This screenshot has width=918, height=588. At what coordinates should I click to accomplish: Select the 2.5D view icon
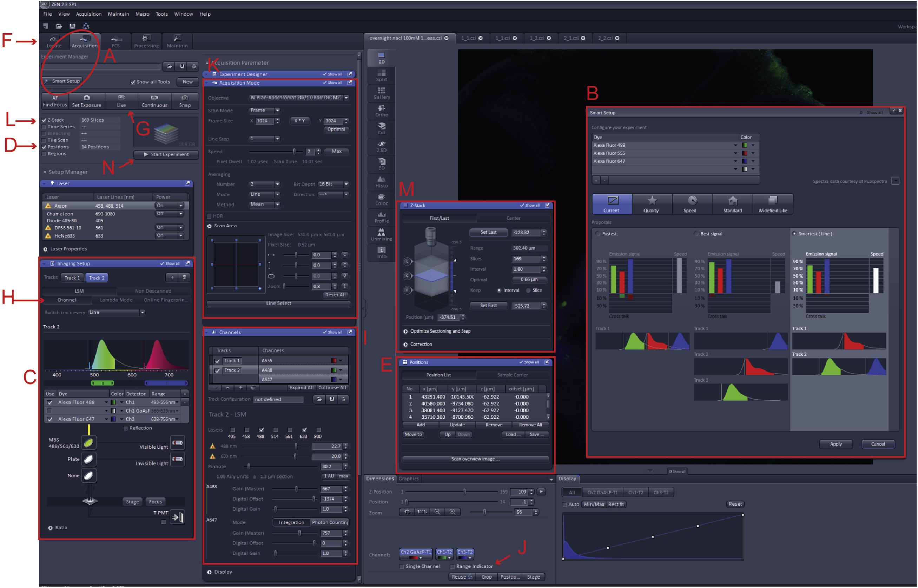coord(381,144)
